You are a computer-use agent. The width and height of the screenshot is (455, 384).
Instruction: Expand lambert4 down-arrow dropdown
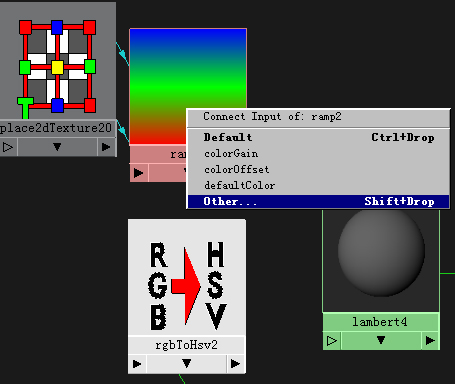tap(381, 341)
